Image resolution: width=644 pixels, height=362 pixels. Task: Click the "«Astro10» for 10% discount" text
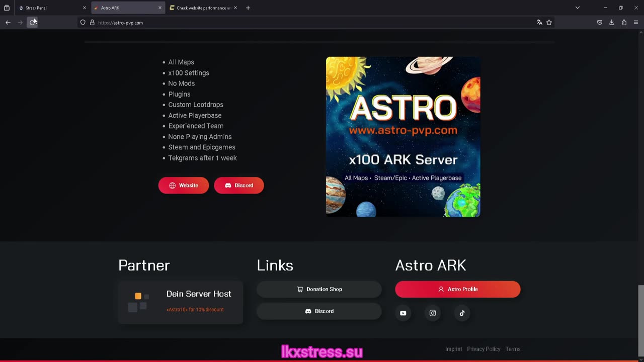tap(195, 310)
